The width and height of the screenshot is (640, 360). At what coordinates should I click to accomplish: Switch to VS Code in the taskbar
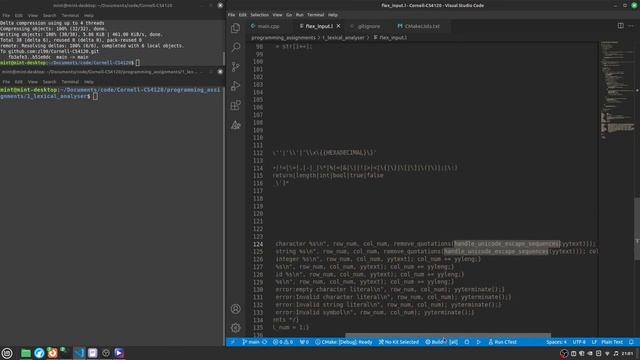click(x=79, y=353)
